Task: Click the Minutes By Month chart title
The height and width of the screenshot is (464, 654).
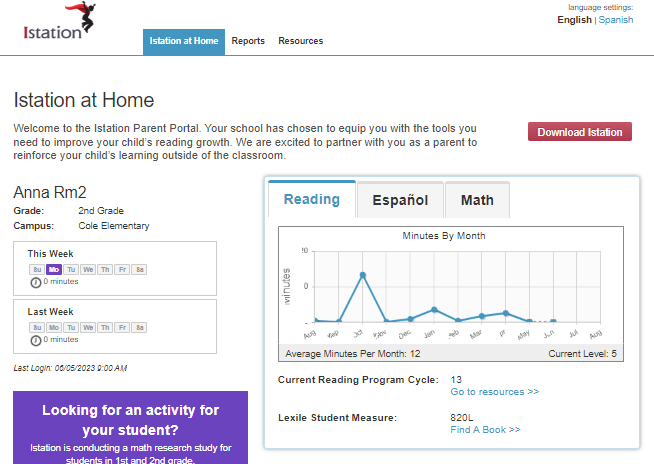Action: click(444, 236)
